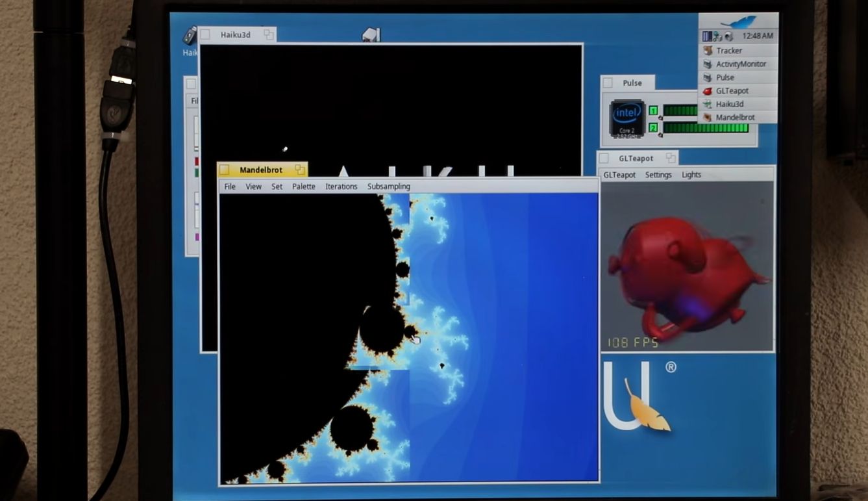This screenshot has height=501, width=868.
Task: Click the ProcessController tray icon
Action: [x=707, y=36]
